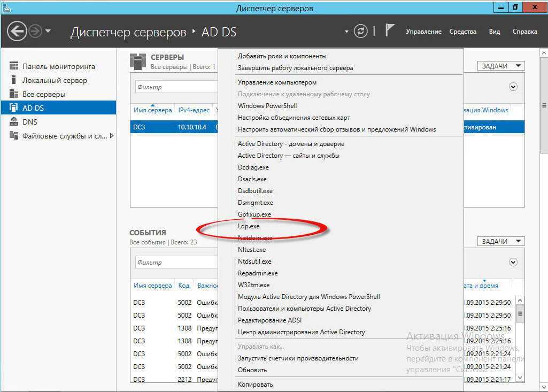Launch Windows PowerShell from context menu
Screen dimensions: 548x392
pos(267,105)
